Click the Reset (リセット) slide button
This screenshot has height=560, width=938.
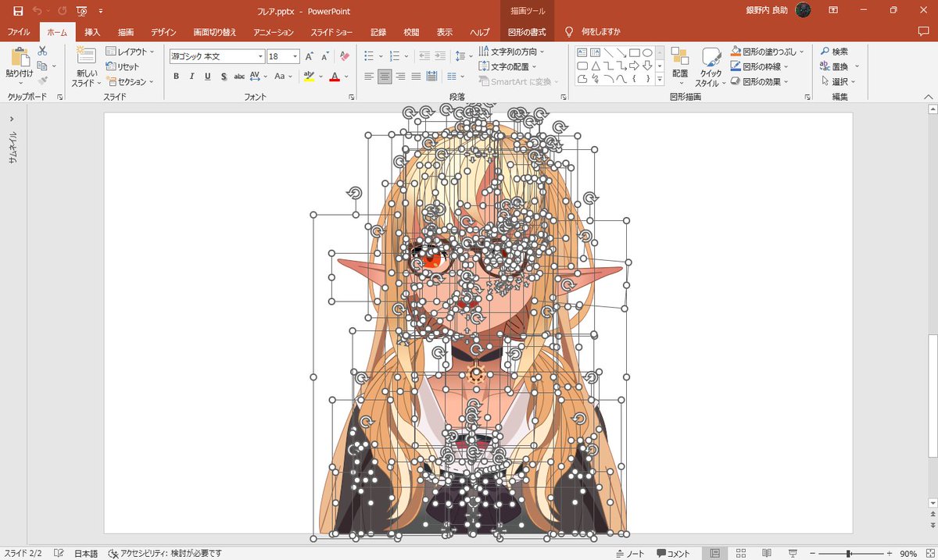point(123,66)
